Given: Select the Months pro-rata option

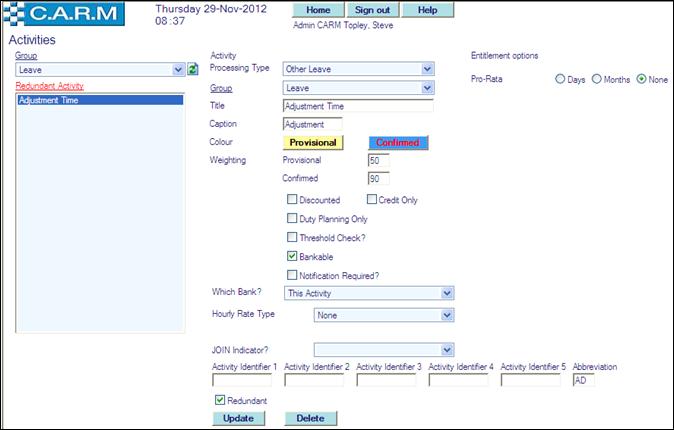Looking at the screenshot, I should tap(598, 79).
